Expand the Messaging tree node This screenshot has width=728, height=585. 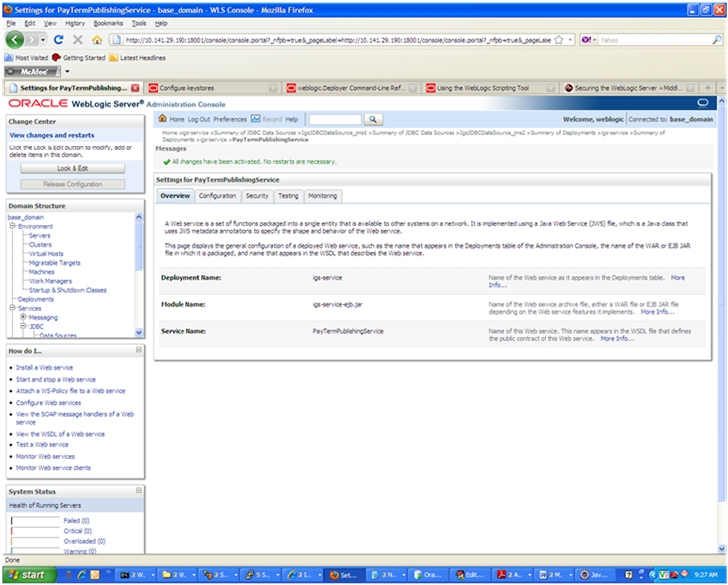23,317
